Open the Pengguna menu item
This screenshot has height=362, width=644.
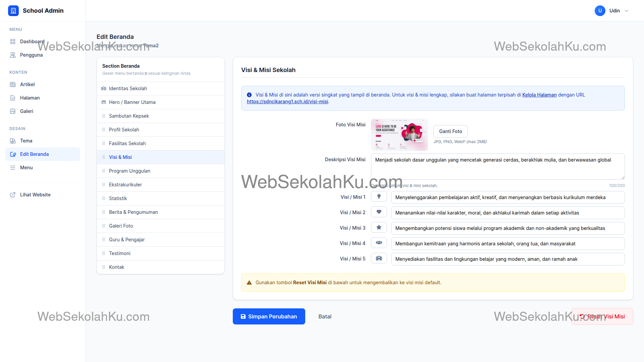[x=43, y=55]
